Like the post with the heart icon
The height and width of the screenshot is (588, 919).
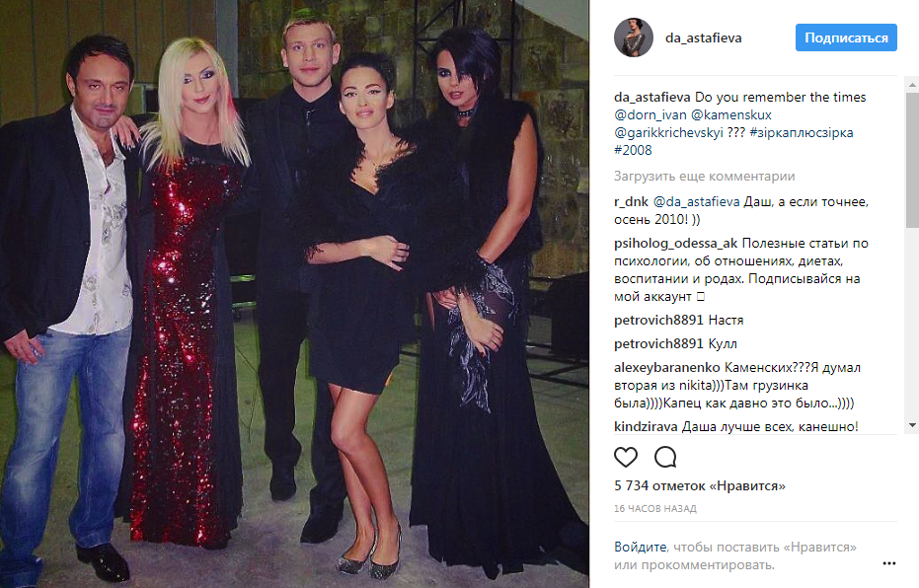click(x=626, y=457)
